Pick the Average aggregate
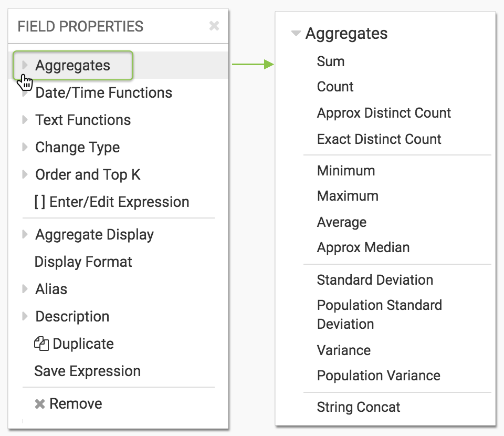504x436 pixels. [x=342, y=222]
